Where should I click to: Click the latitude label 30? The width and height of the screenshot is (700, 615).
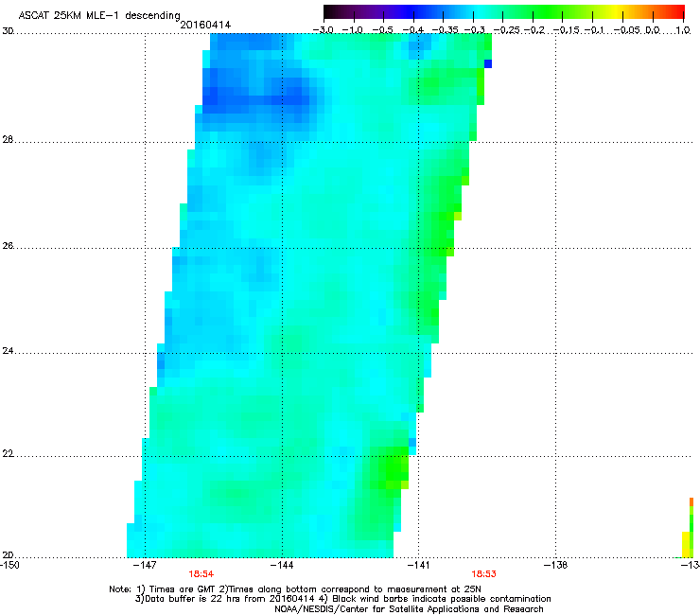(8, 31)
